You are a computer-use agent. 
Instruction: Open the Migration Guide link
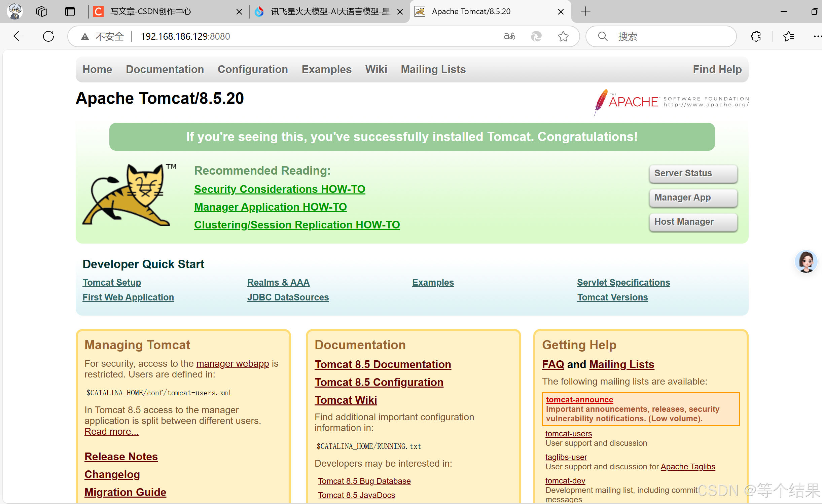[x=125, y=492]
